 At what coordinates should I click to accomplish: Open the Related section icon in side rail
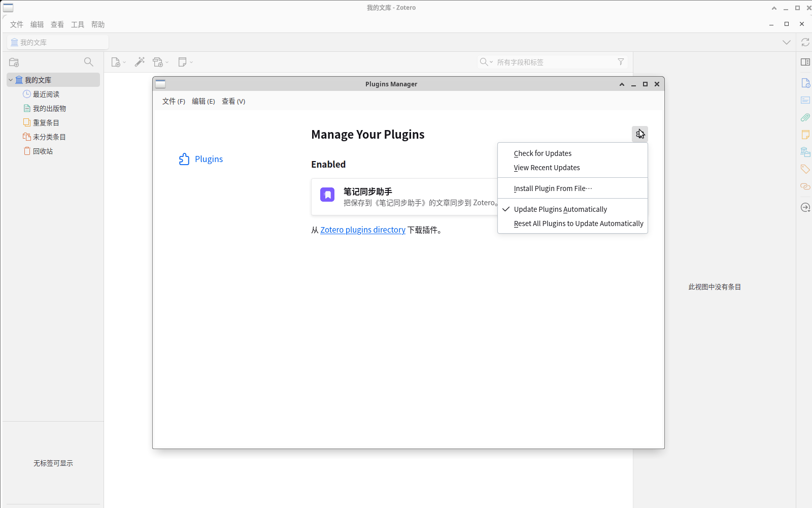[805, 186]
